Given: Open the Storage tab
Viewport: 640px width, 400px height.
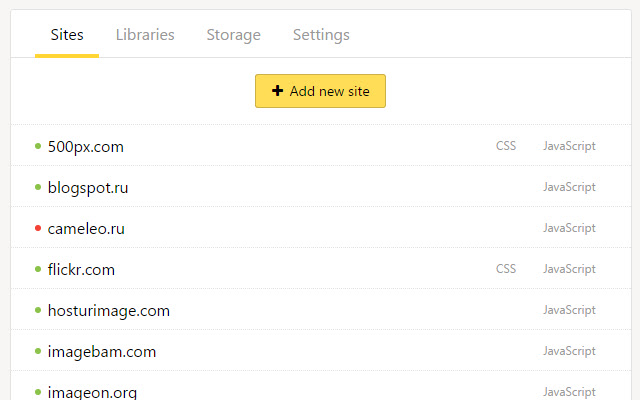Looking at the screenshot, I should (x=233, y=35).
